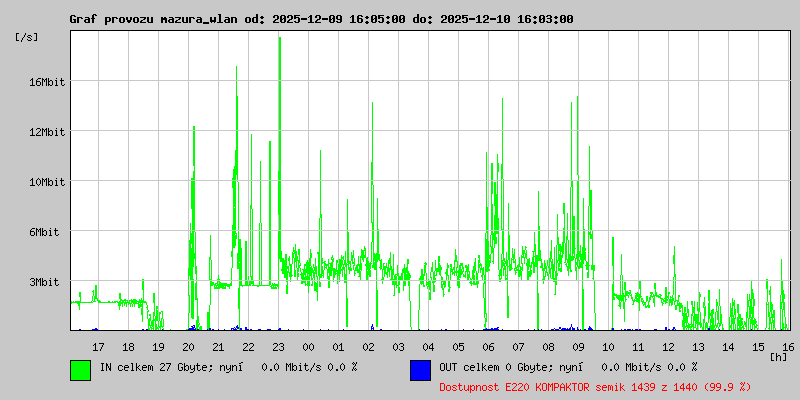Click the hour 04 x-axis label
800x400 pixels.
pyautogui.click(x=429, y=347)
